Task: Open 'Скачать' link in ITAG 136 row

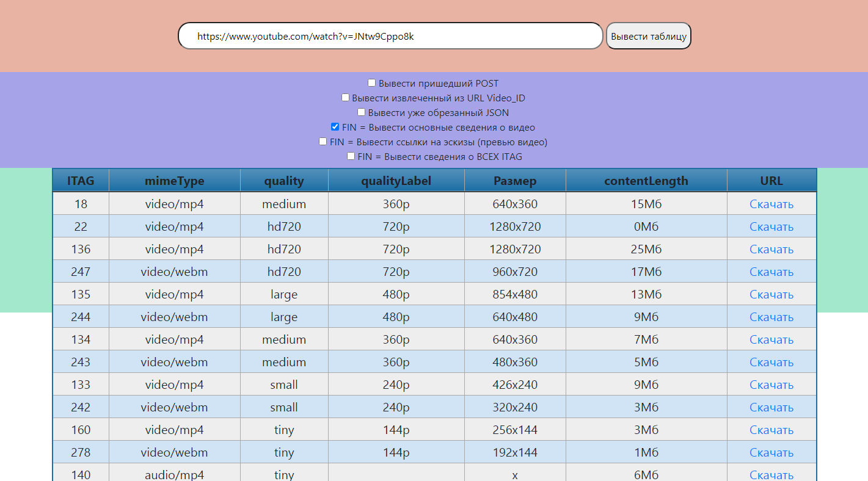Action: tap(771, 249)
